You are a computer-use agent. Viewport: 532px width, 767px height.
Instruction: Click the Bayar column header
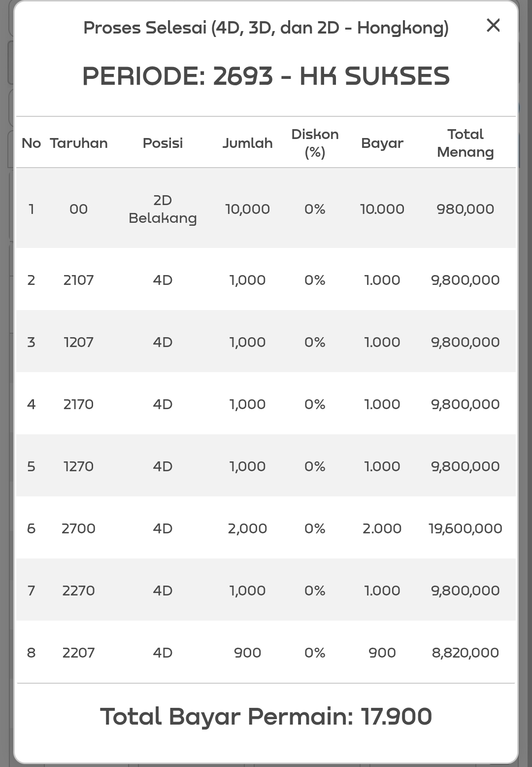click(382, 143)
